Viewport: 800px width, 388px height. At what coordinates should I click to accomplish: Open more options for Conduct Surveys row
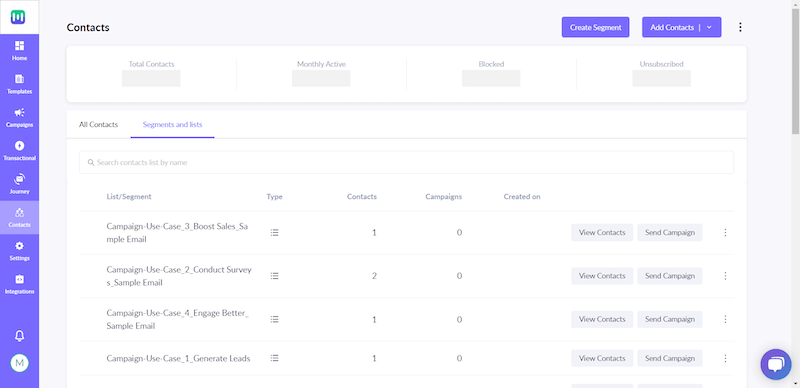coord(725,276)
